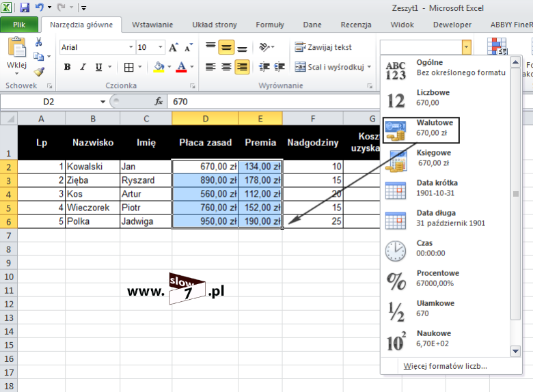Open the number format dropdown arrow
The height and width of the screenshot is (392, 533).
(466, 47)
